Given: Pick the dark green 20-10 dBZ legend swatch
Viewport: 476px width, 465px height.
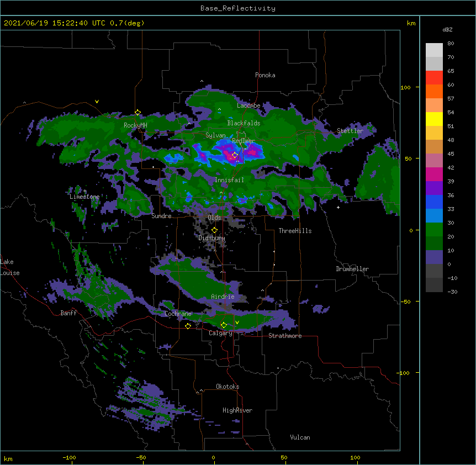Looking at the screenshot, I should coord(434,244).
